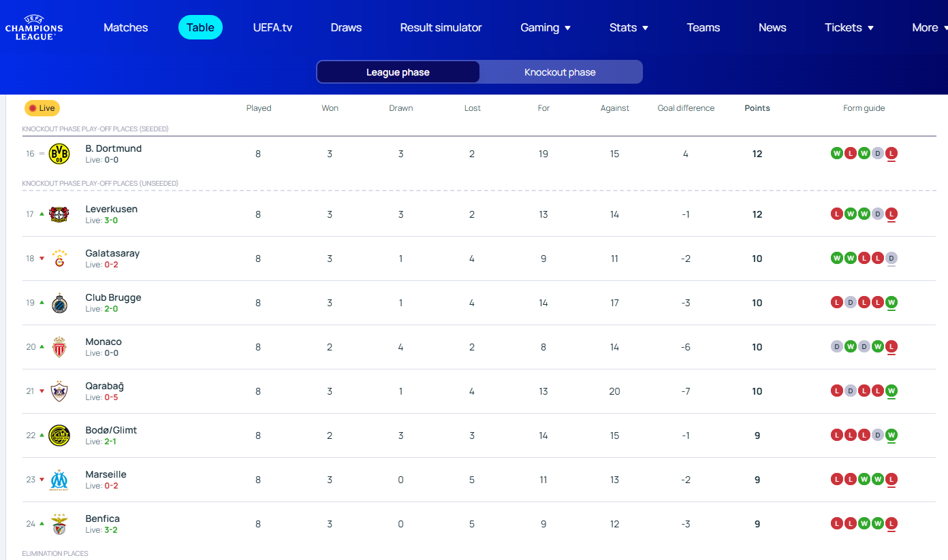Select the League phase toggle
The height and width of the screenshot is (560, 948).
pos(398,72)
